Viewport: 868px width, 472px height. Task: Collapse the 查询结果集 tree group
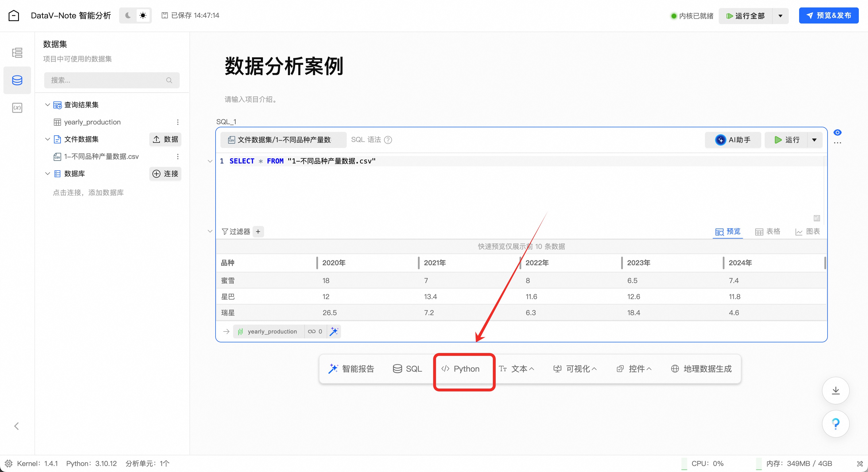[x=48, y=105]
